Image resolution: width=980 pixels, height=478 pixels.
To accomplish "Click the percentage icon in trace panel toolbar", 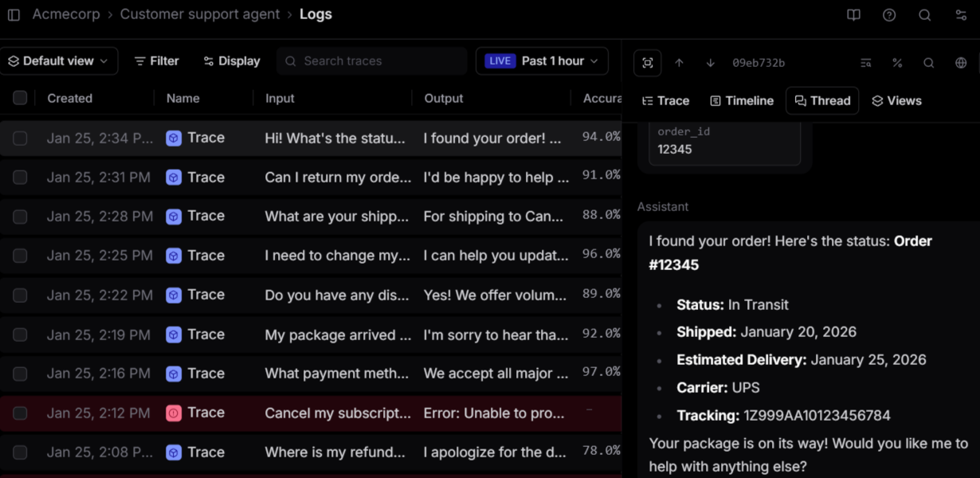I will click(897, 62).
